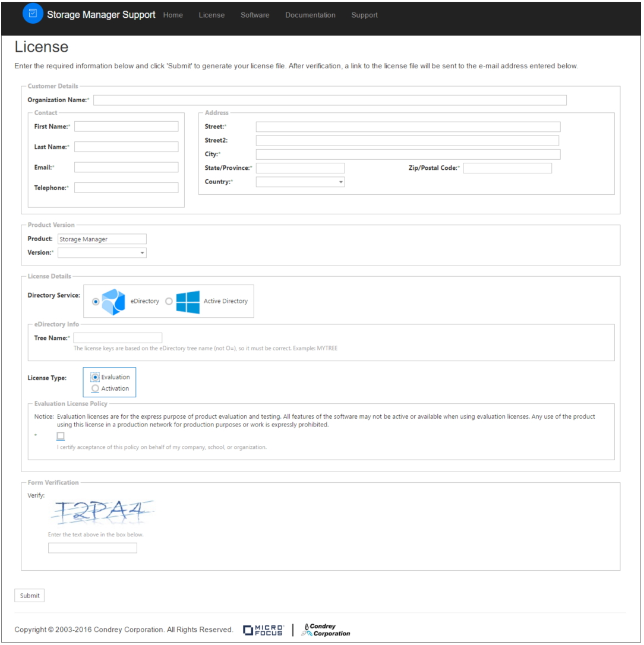
Task: Open the Software menu item
Action: coord(255,15)
